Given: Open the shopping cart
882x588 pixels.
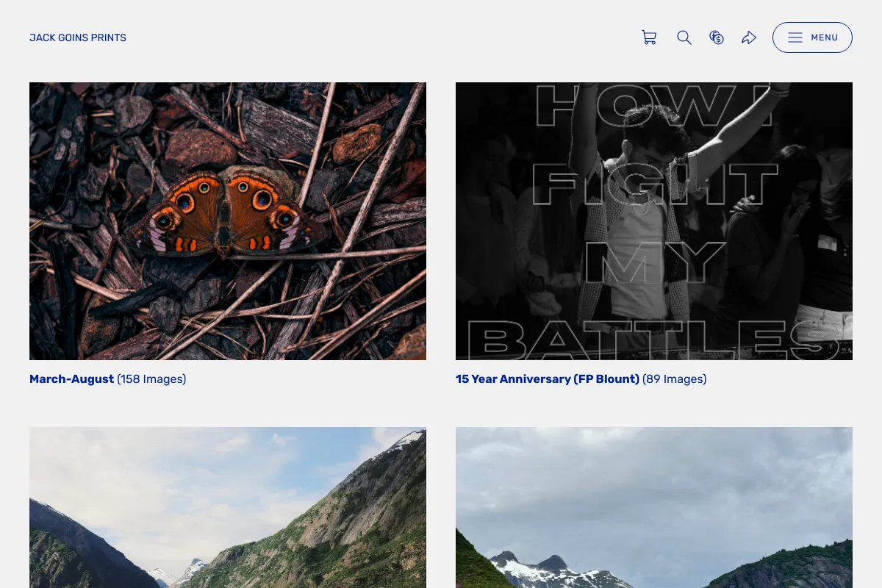Looking at the screenshot, I should coord(649,37).
